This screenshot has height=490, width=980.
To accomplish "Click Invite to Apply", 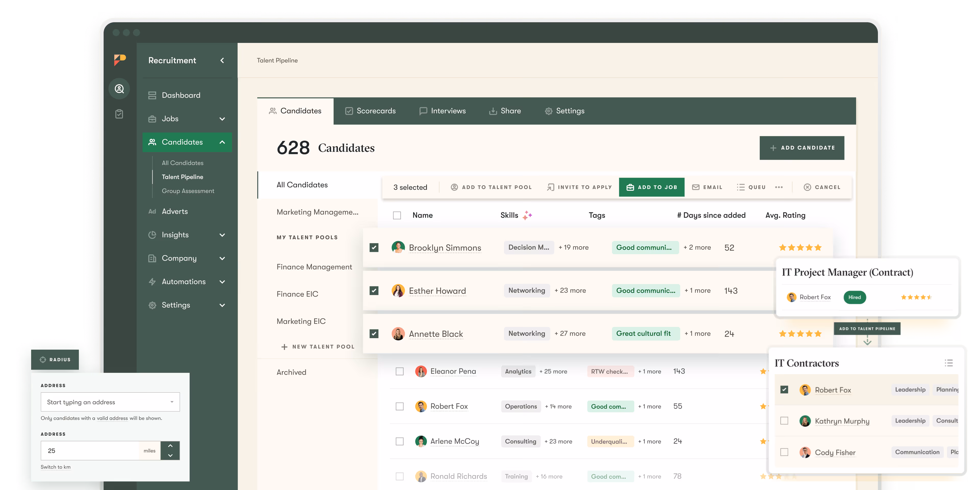I will [x=579, y=187].
